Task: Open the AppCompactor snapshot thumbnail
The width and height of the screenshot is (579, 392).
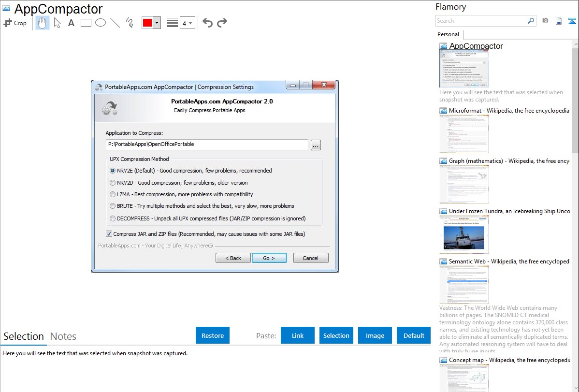Action: [464, 69]
